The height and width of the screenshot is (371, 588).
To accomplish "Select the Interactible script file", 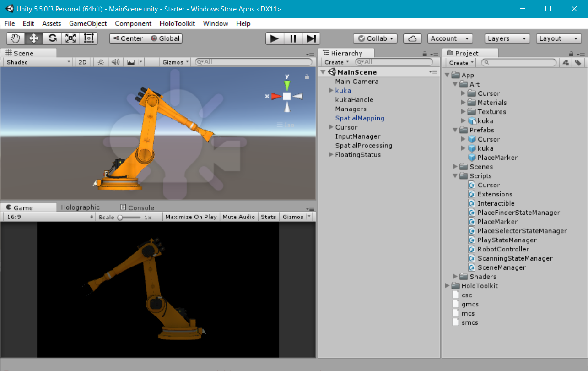I will coord(491,203).
